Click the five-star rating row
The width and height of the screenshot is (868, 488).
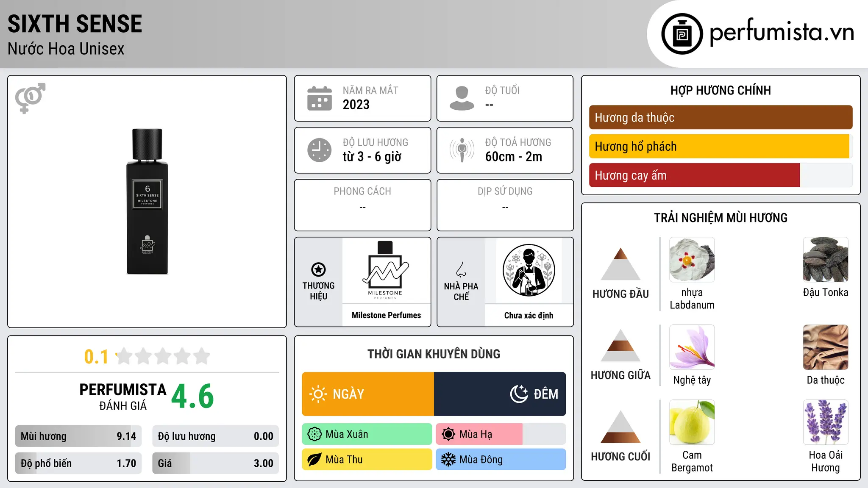point(163,356)
